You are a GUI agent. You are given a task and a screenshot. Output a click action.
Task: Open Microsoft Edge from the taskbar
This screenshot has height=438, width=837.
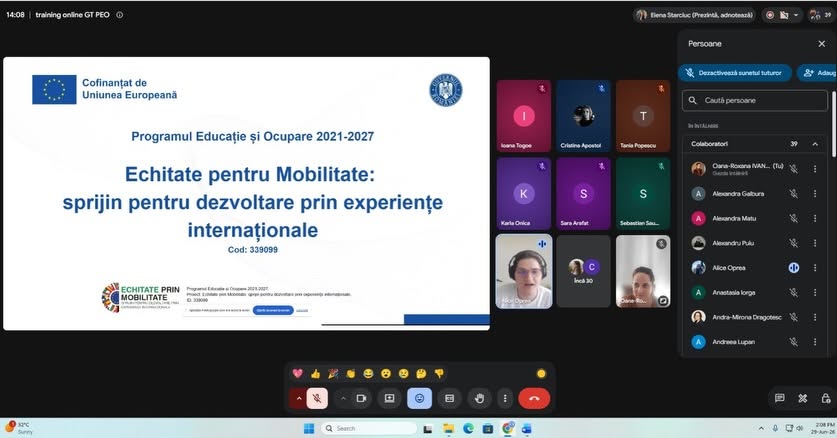coord(468,428)
